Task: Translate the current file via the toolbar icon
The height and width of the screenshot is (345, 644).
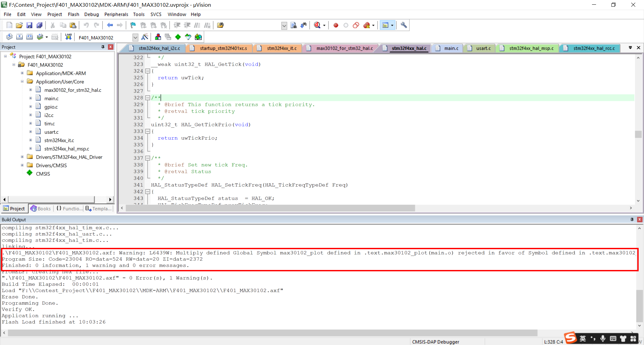Action: (x=9, y=37)
